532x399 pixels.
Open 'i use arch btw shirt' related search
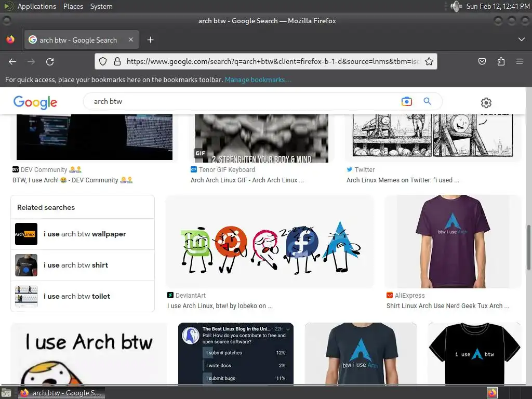pos(83,265)
